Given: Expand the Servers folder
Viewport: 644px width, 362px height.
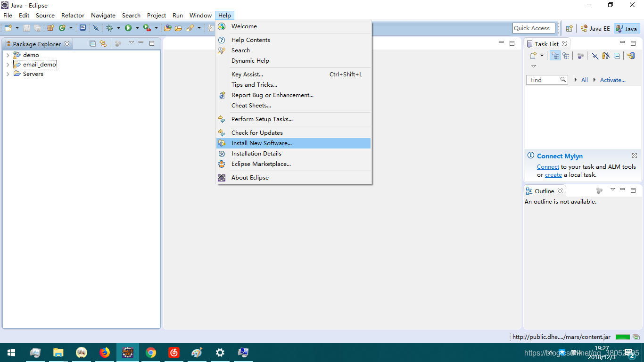Looking at the screenshot, I should pyautogui.click(x=8, y=74).
